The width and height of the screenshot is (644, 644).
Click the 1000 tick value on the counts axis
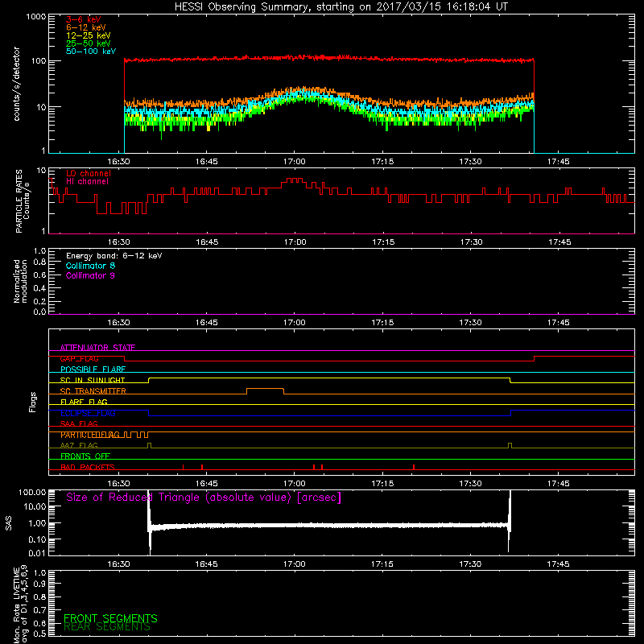36,17
